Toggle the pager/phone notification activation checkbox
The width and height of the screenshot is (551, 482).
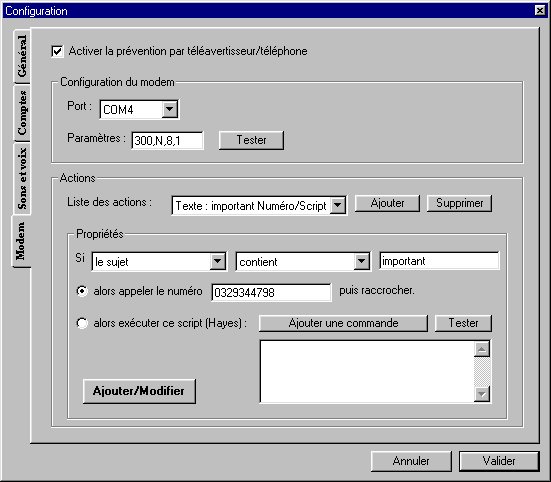pos(57,51)
